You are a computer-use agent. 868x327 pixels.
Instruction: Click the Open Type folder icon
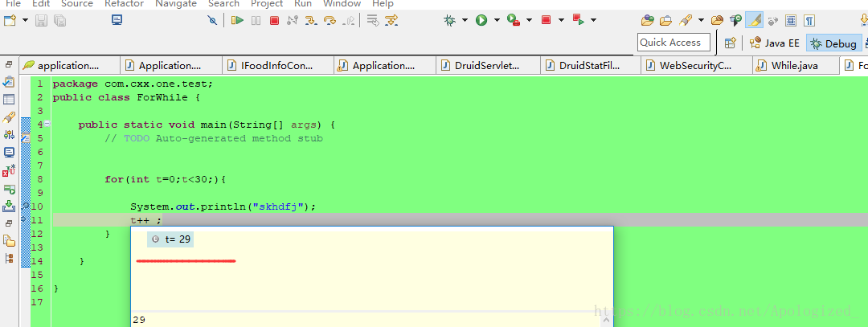[648, 20]
